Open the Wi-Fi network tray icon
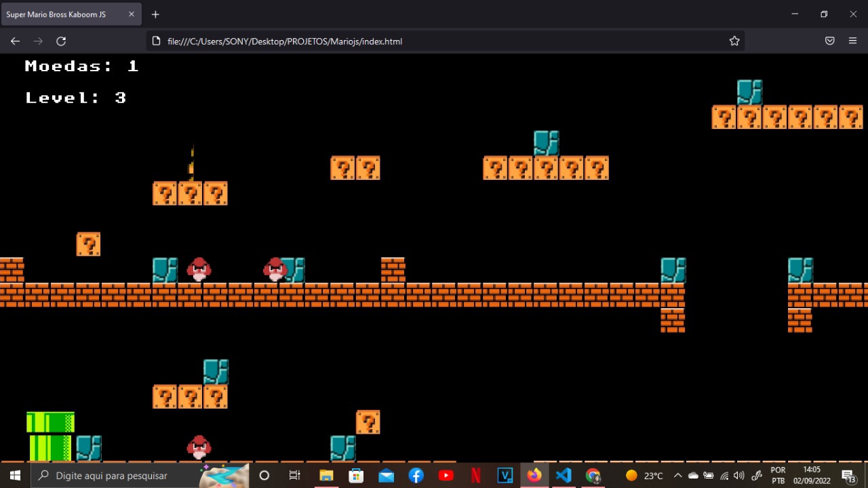 coord(724,476)
